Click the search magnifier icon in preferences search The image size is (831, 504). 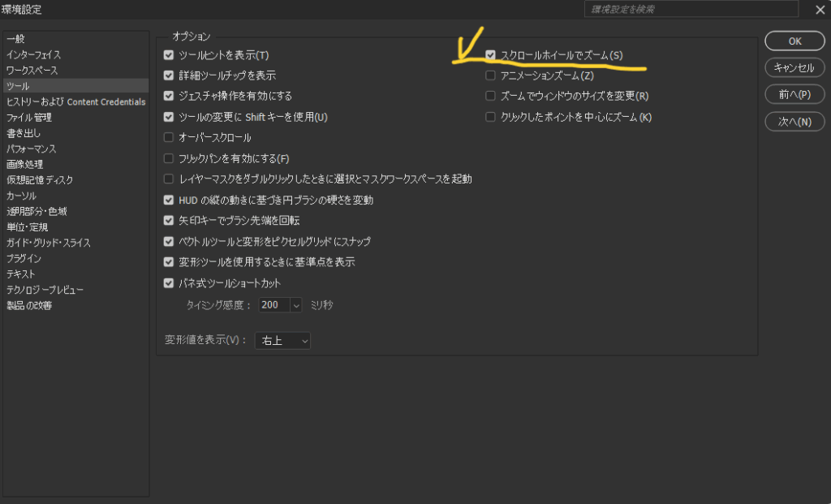[x=791, y=10]
